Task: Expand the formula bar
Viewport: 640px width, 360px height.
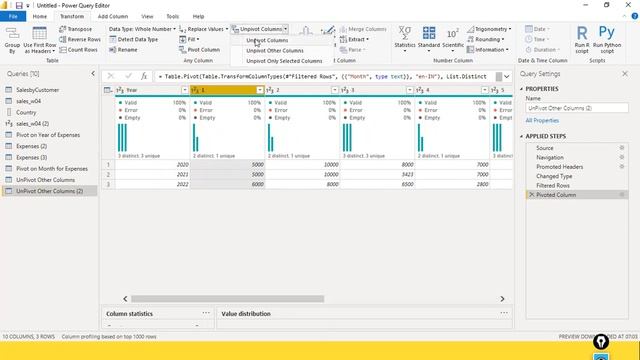Action: click(x=507, y=76)
